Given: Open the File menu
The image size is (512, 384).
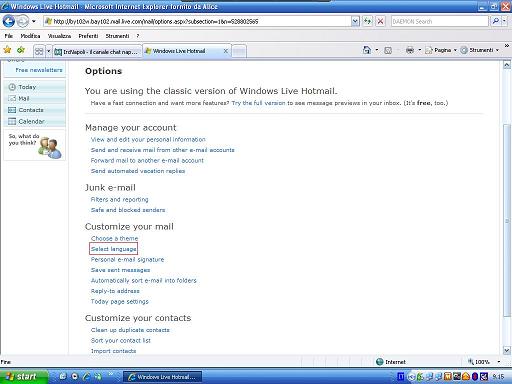Looking at the screenshot, I should (9, 36).
